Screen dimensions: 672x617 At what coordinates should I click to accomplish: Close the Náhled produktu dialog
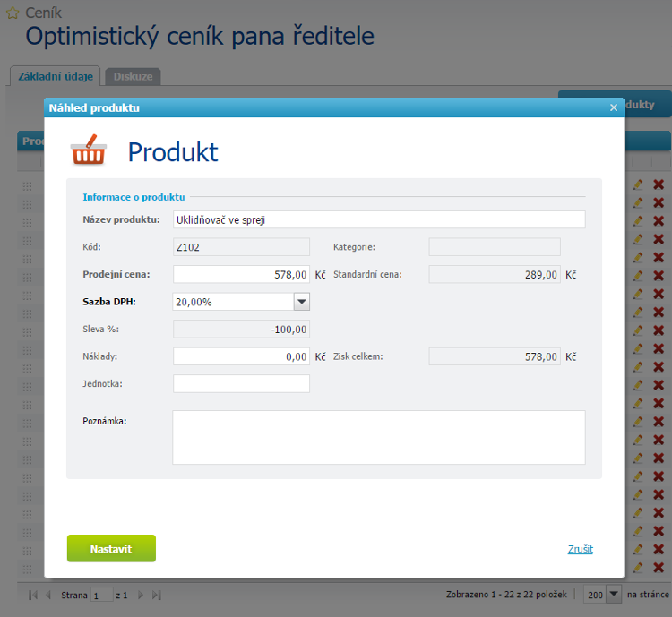[613, 107]
